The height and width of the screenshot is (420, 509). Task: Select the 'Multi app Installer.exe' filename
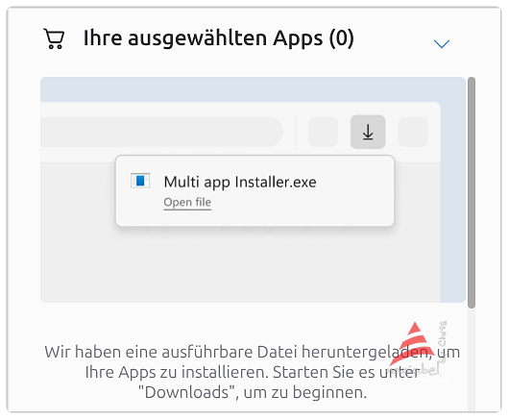click(x=240, y=182)
